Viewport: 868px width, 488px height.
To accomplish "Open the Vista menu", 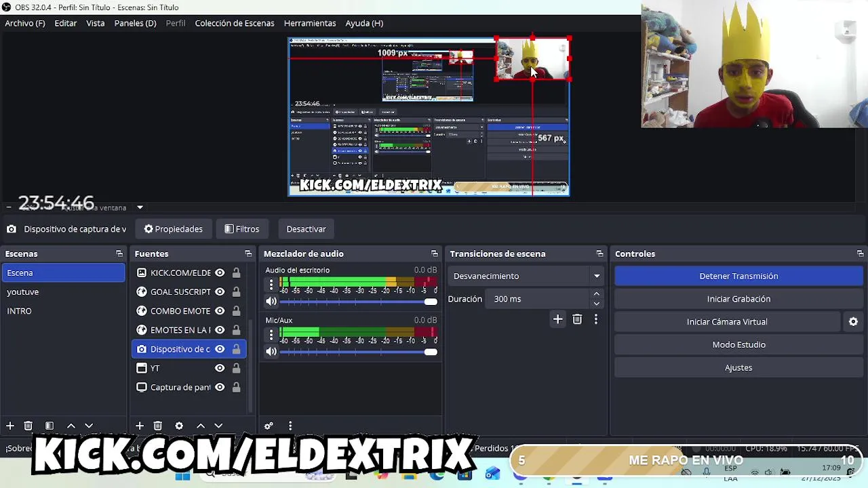I will point(96,23).
